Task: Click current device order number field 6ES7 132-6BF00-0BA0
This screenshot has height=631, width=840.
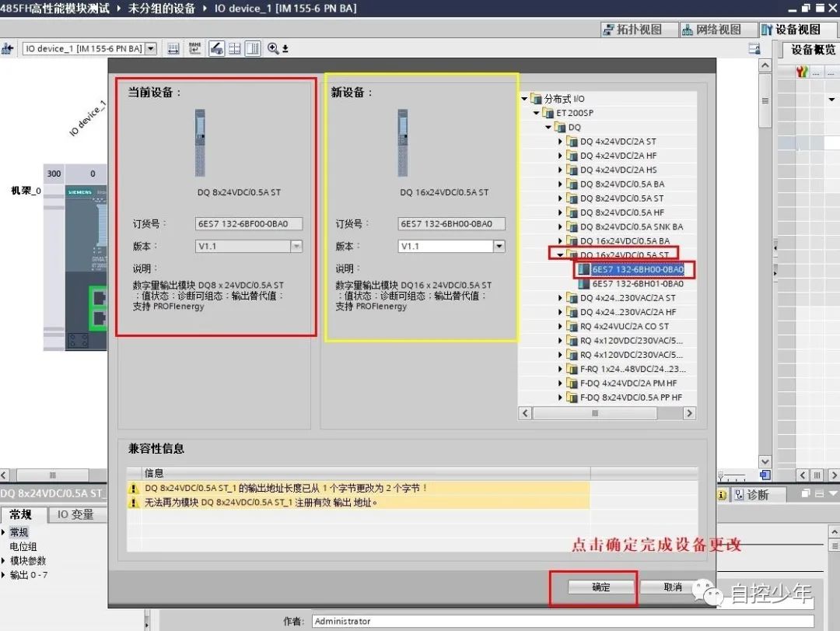Action: (x=249, y=224)
